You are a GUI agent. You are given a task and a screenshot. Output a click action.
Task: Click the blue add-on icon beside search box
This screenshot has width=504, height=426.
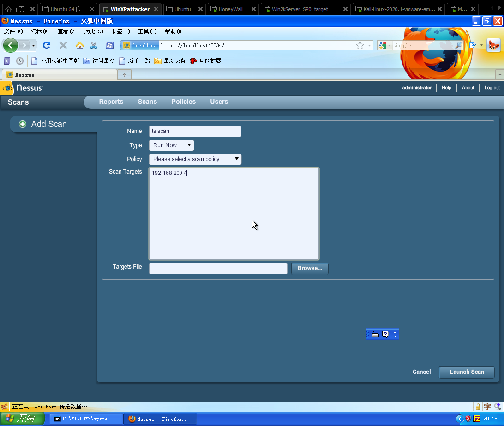coord(473,45)
